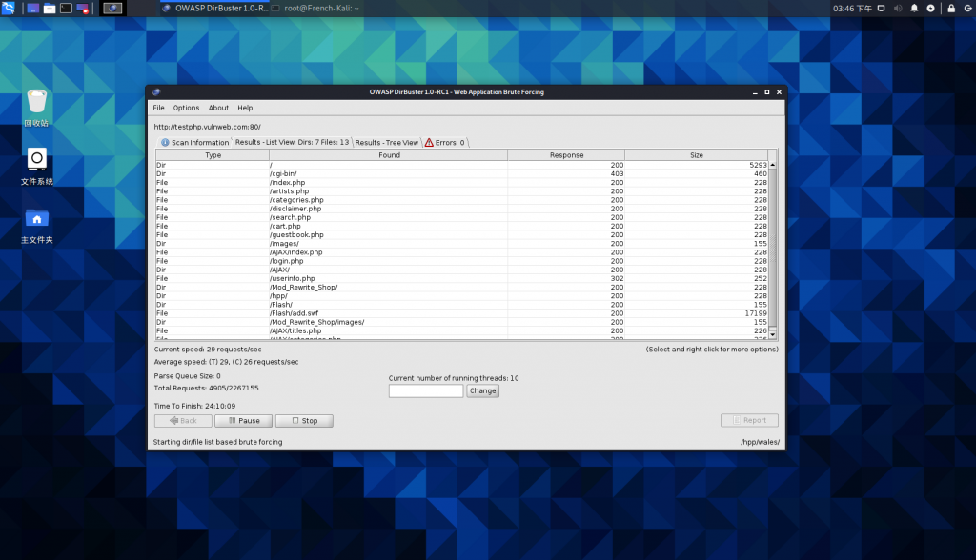Image resolution: width=976 pixels, height=560 pixels.
Task: Open the File menu
Action: pos(159,108)
